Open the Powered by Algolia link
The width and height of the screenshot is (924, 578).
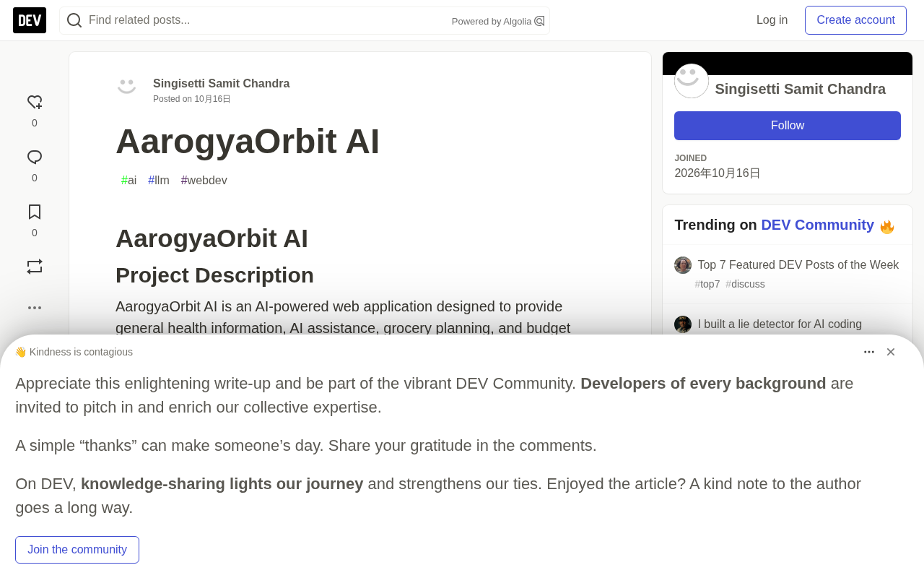tap(498, 21)
